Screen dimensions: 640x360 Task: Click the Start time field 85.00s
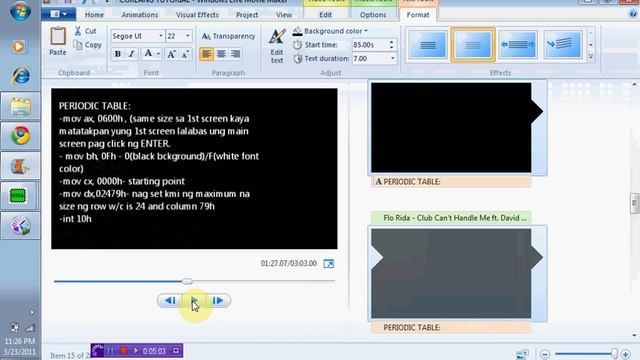369,45
